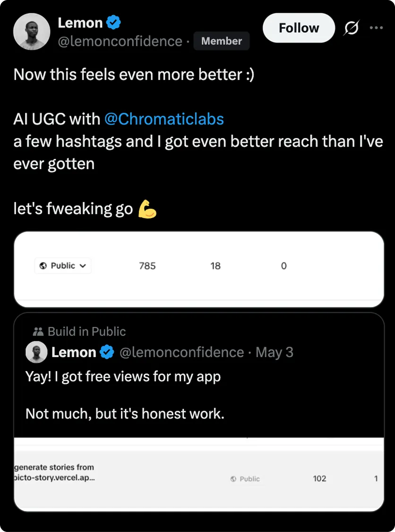
Task: Click the Member badge
Action: [222, 41]
